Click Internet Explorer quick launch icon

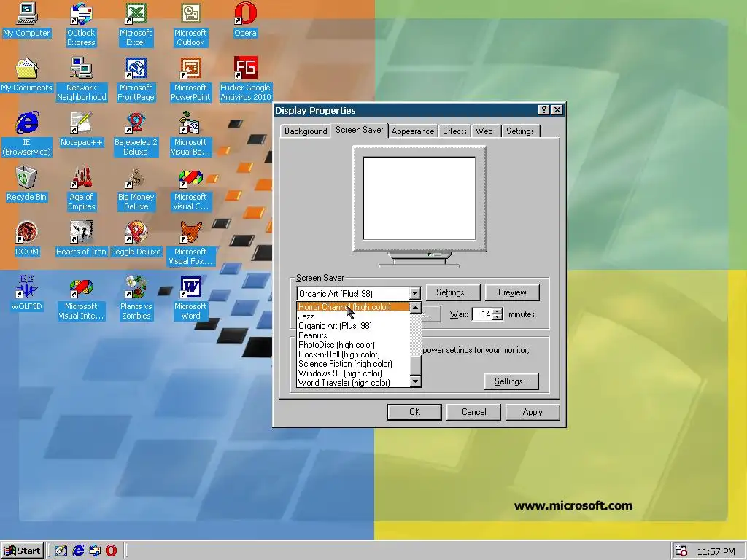[x=78, y=551]
